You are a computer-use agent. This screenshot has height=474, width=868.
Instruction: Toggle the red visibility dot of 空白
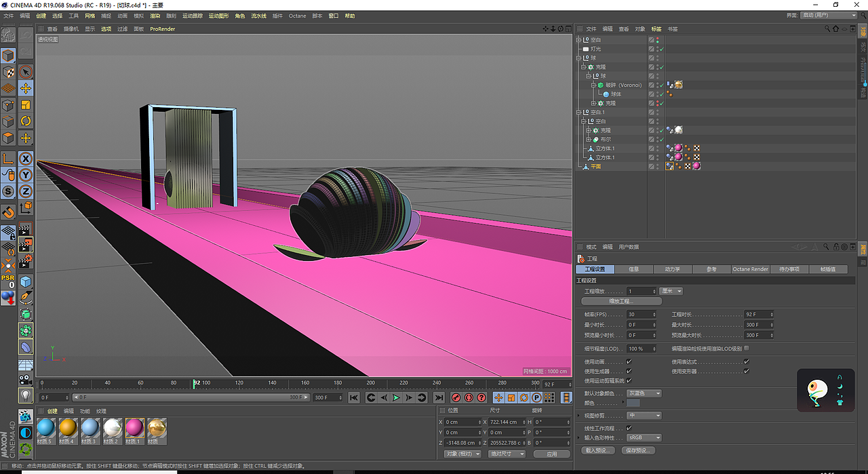coord(657,39)
